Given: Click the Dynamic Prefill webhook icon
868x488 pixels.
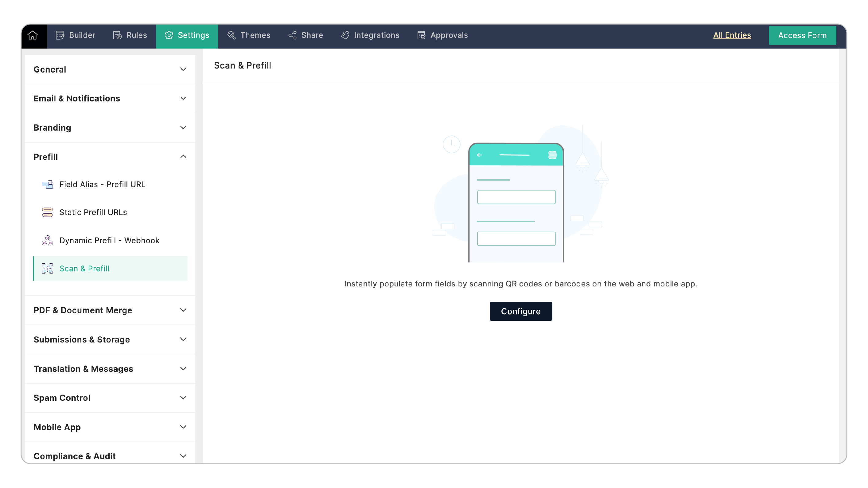Looking at the screenshot, I should pos(47,240).
